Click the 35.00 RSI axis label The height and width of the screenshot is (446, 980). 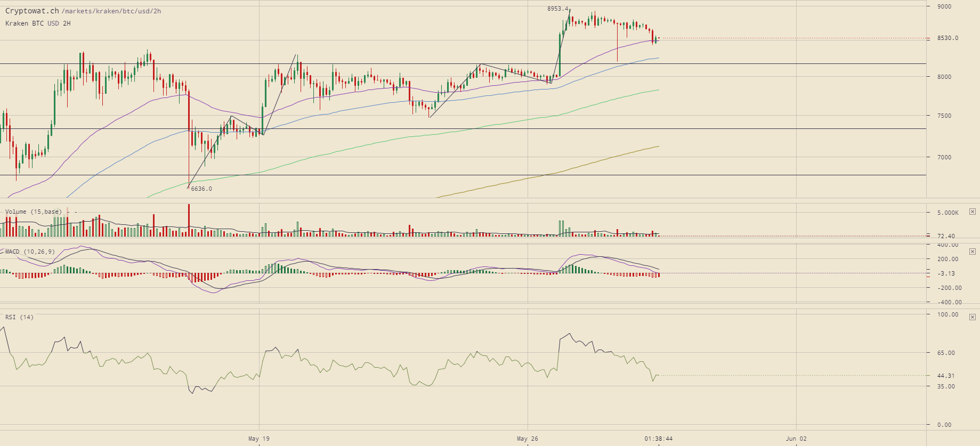[x=946, y=386]
